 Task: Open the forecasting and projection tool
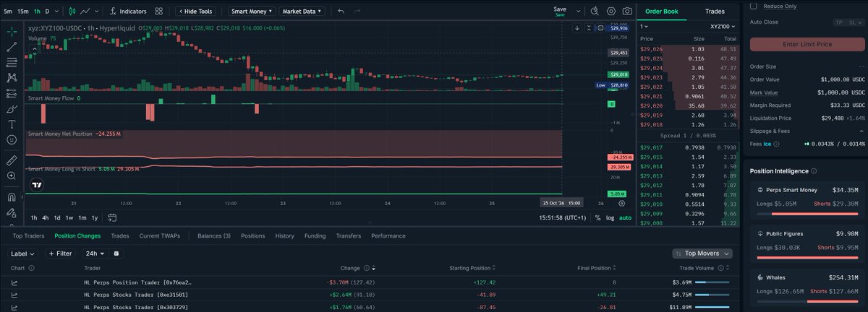(12, 94)
